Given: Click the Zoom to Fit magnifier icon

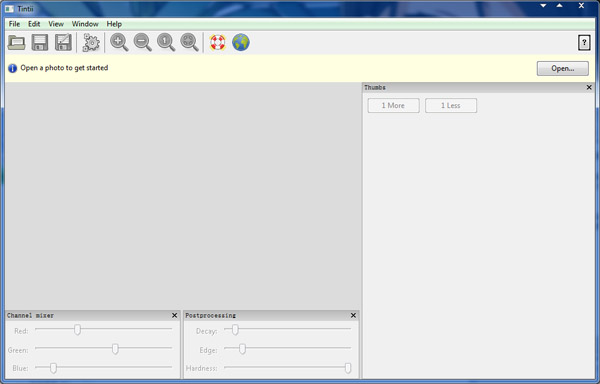Looking at the screenshot, I should [x=189, y=42].
